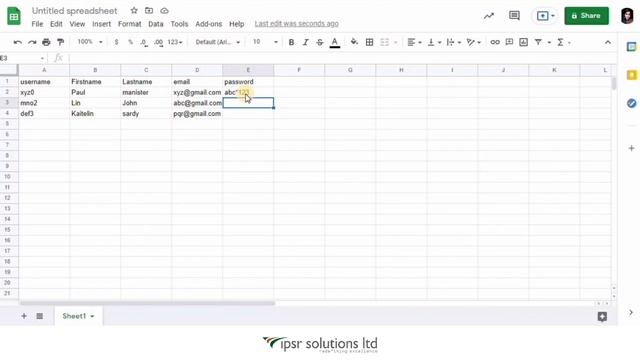Open the functions sigma menu

[x=563, y=42]
